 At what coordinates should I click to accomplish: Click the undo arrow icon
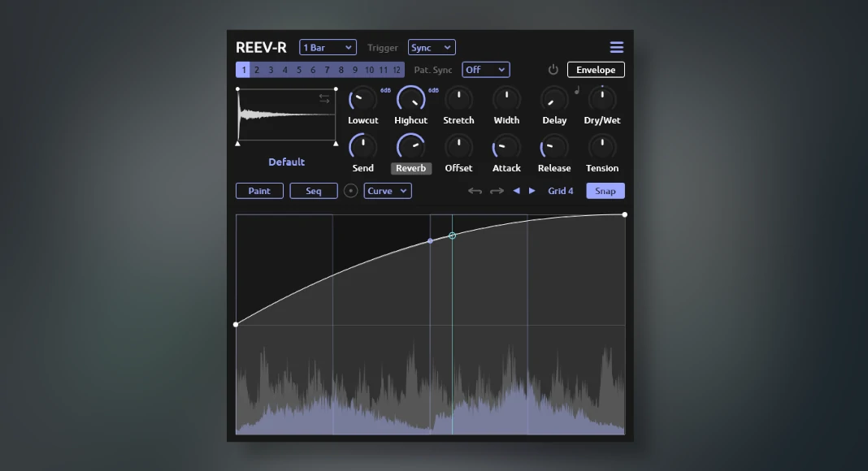click(475, 192)
